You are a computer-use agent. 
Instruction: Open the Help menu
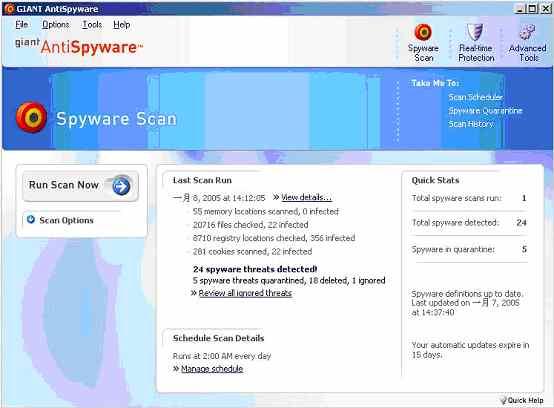click(x=122, y=25)
